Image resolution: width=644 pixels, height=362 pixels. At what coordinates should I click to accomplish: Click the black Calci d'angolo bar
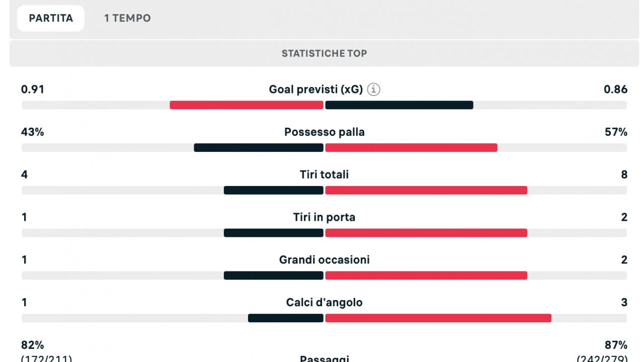(286, 318)
